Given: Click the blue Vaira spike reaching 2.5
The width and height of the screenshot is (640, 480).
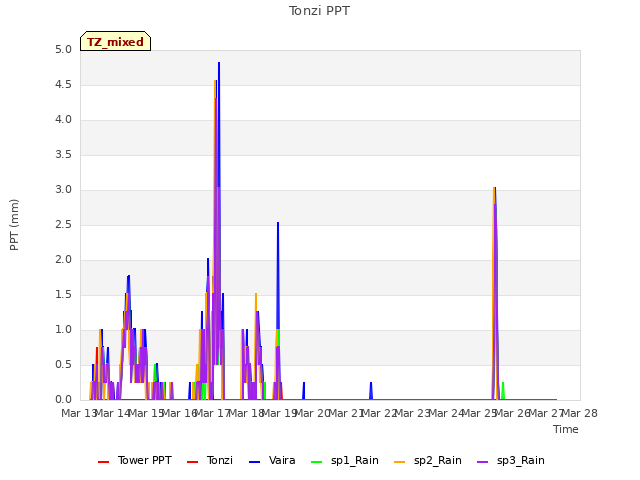Looking at the screenshot, I should (278, 224).
